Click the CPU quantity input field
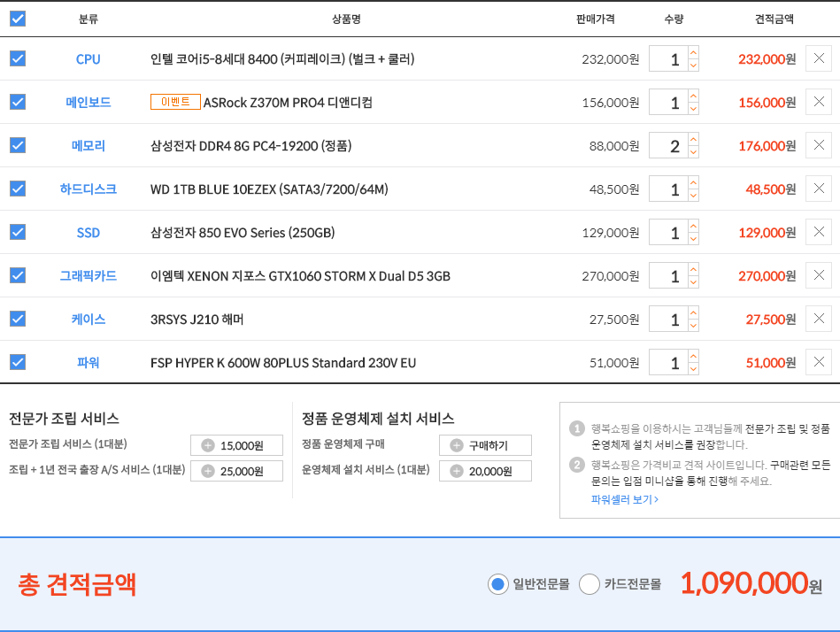 (668, 58)
